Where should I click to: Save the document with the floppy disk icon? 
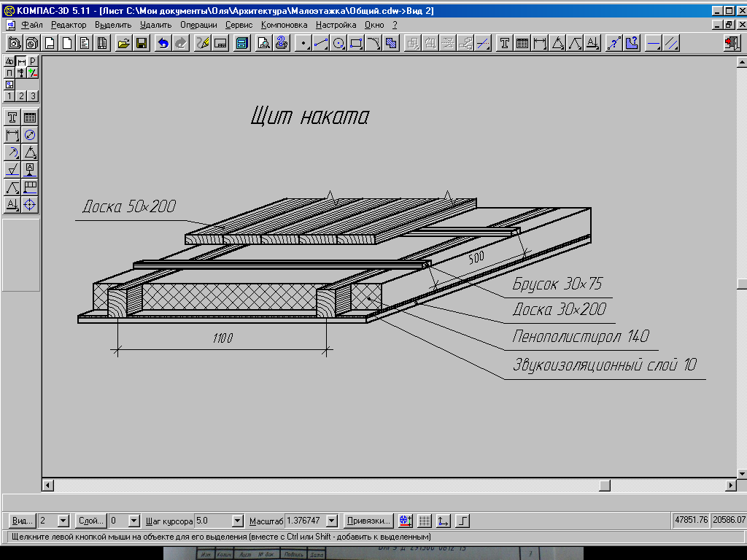coord(141,43)
